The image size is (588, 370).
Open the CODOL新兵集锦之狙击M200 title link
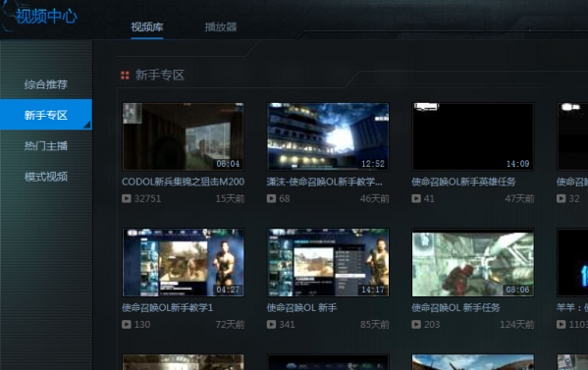183,182
